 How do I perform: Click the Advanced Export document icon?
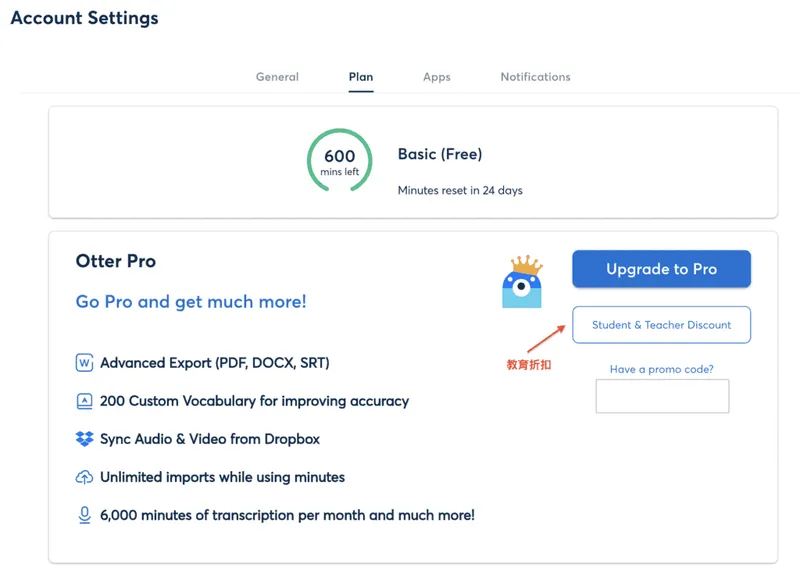(85, 363)
